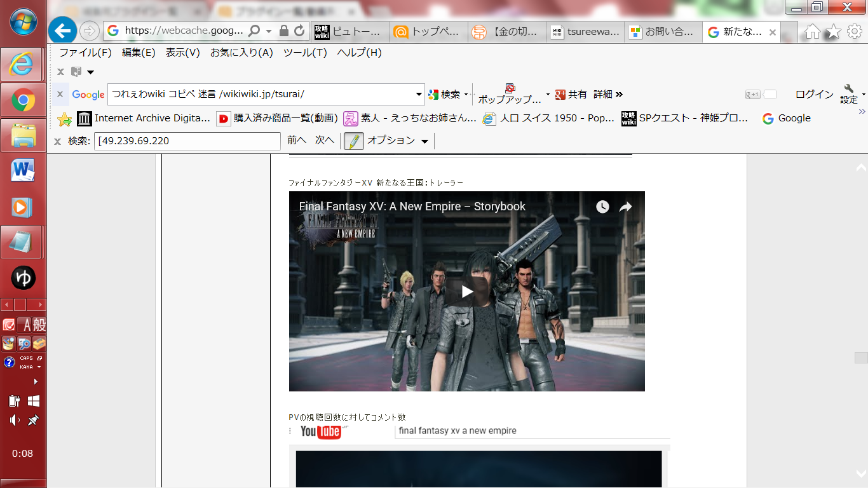
Task: Open the お気に入り(A) menu
Action: (x=241, y=53)
